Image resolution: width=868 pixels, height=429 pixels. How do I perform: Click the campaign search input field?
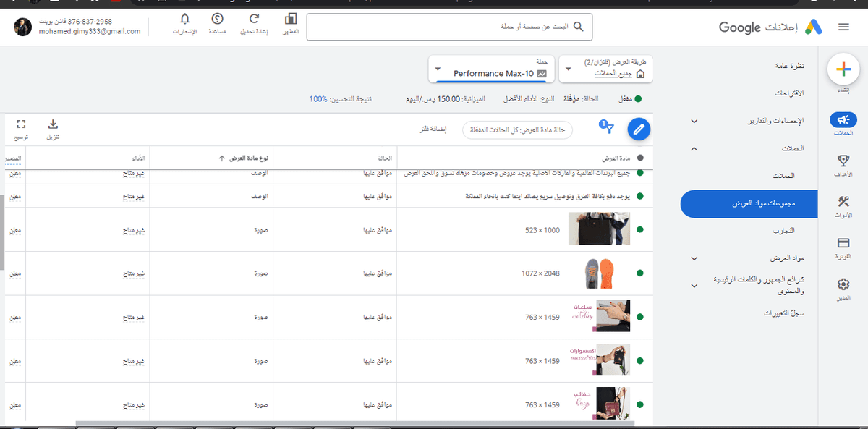point(448,27)
